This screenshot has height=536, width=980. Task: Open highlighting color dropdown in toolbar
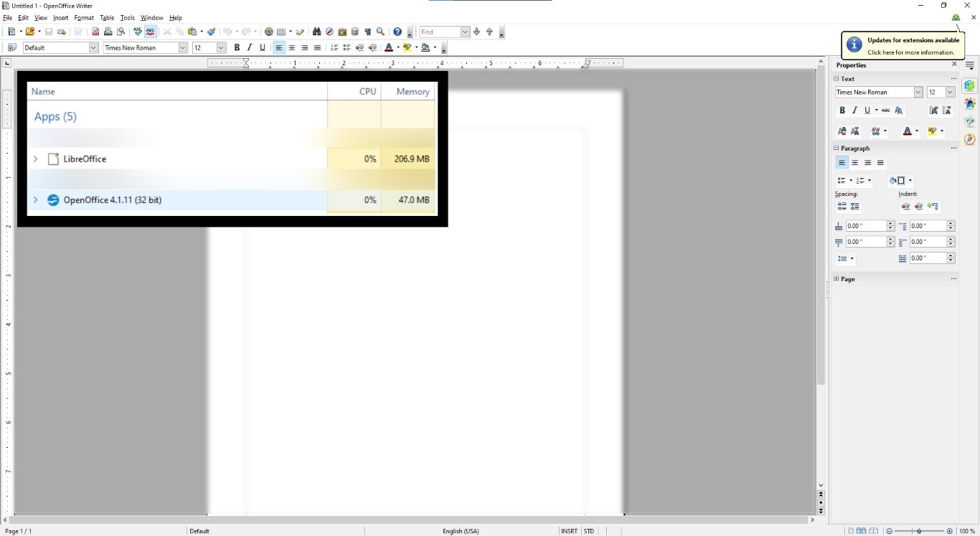coord(416,47)
